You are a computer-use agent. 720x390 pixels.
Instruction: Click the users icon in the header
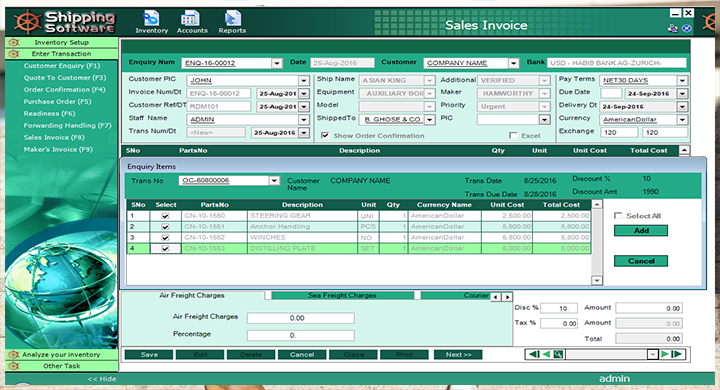coord(673,28)
